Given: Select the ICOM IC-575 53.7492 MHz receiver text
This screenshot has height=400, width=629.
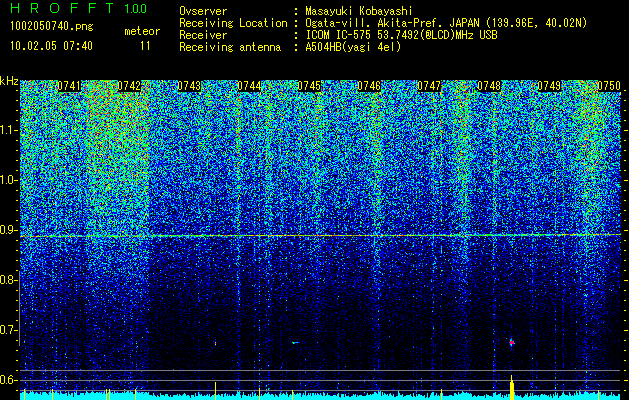Looking at the screenshot, I should coord(402,35).
